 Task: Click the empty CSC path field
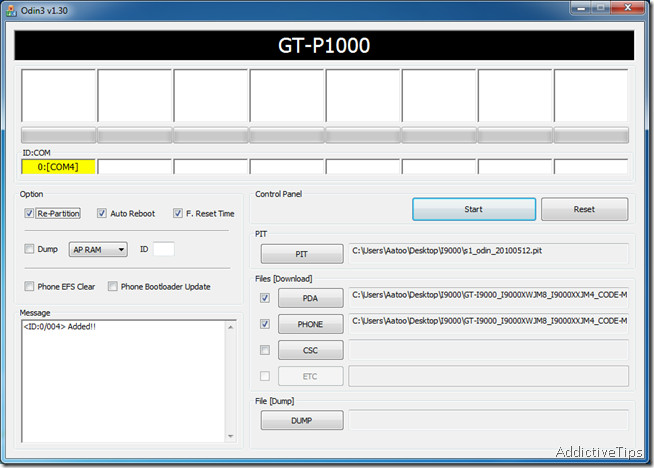click(488, 350)
